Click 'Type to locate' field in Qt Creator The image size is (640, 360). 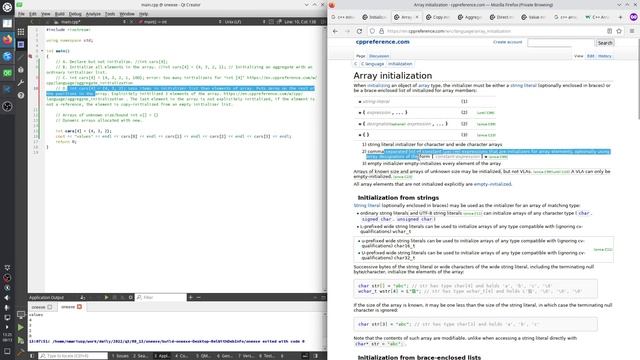point(73,356)
